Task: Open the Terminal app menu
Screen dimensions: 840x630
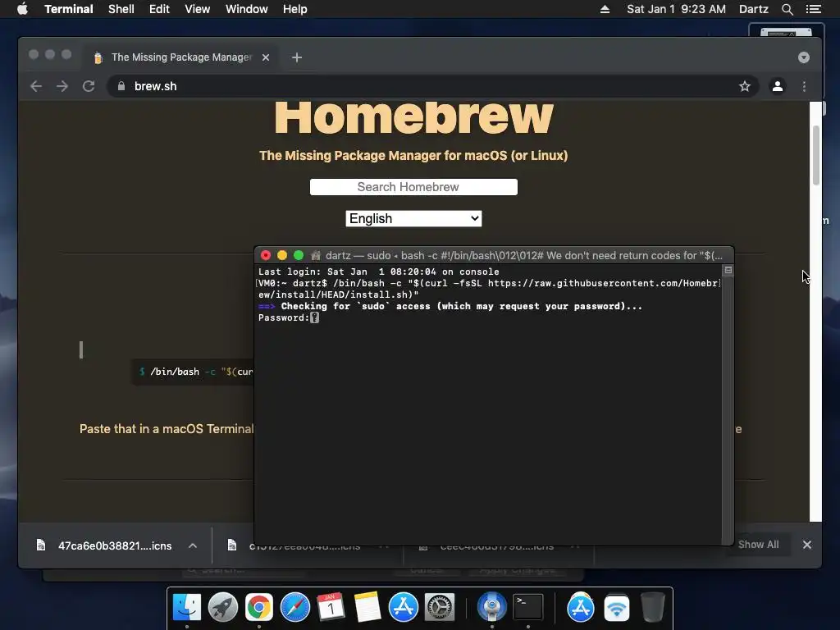Action: point(69,9)
